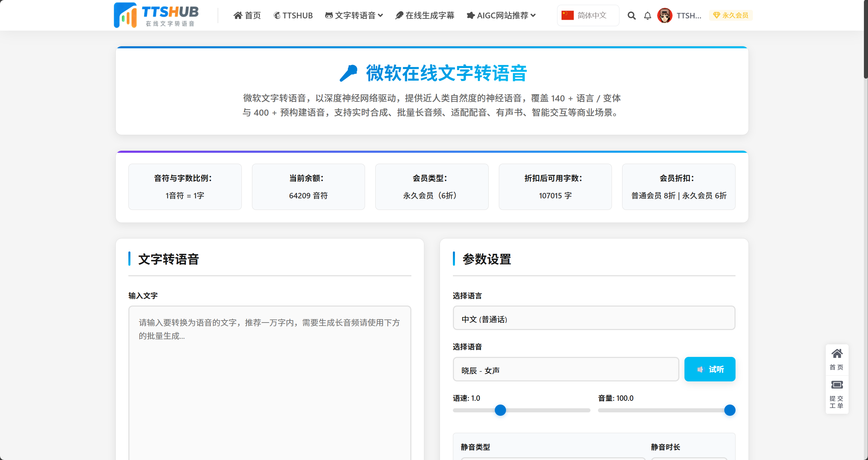Screen dimensions: 868x460
Task: Click the TTSHUB user avatar
Action: coord(664,15)
